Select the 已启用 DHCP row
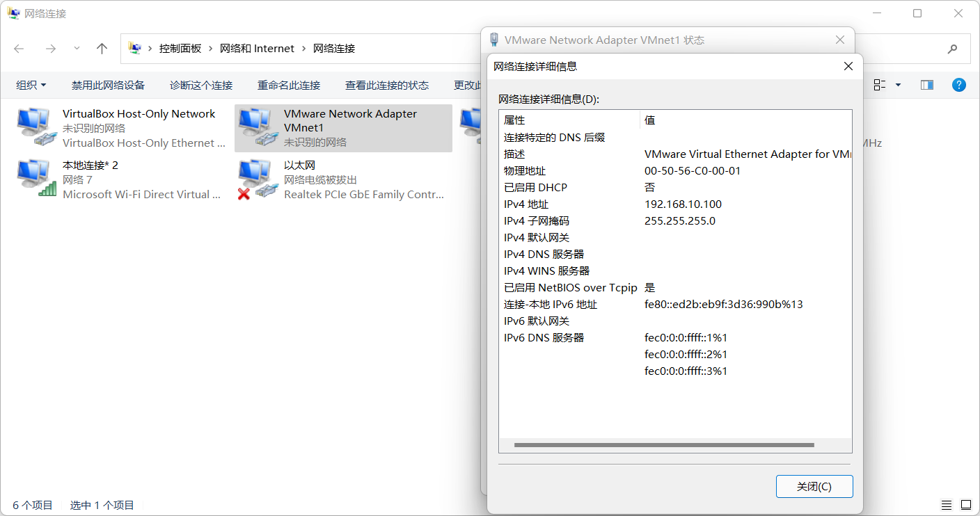The width and height of the screenshot is (980, 516). pos(675,187)
